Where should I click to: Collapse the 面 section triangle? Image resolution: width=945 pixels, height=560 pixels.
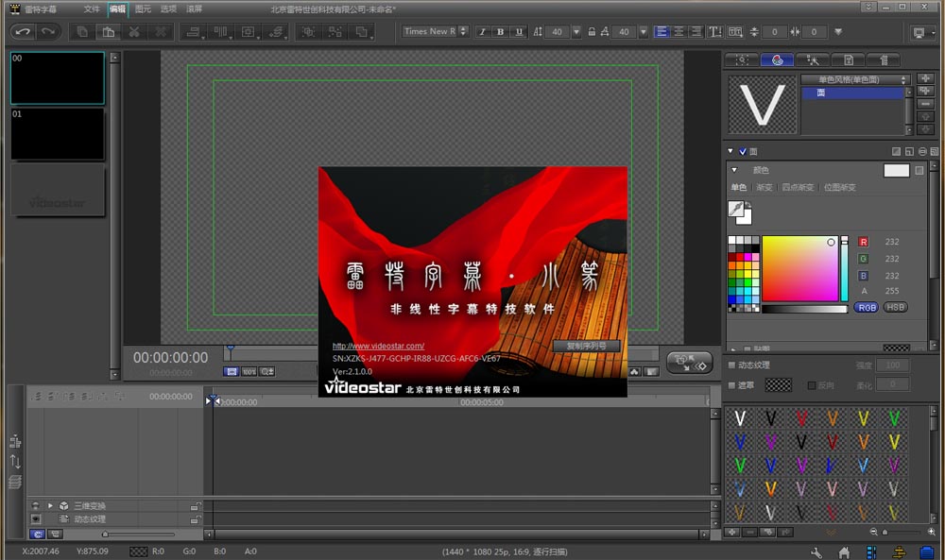pos(730,151)
